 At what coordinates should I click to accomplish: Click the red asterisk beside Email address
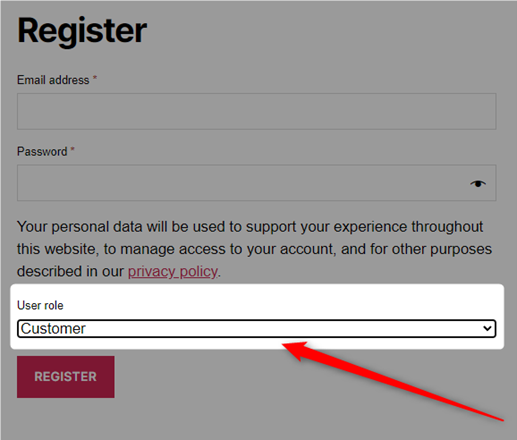(x=95, y=78)
